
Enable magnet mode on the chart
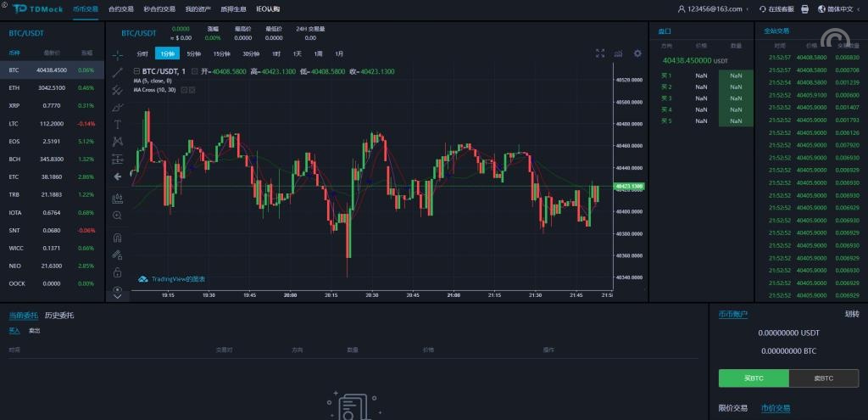point(118,238)
